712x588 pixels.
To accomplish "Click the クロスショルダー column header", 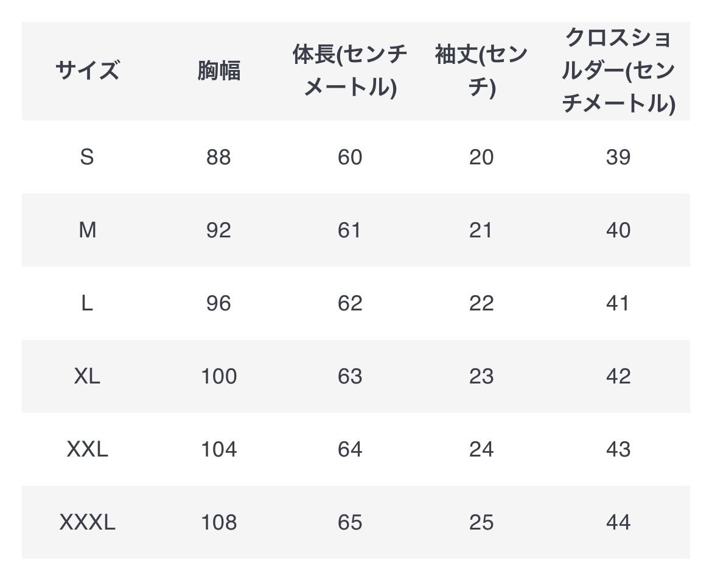I will (618, 71).
